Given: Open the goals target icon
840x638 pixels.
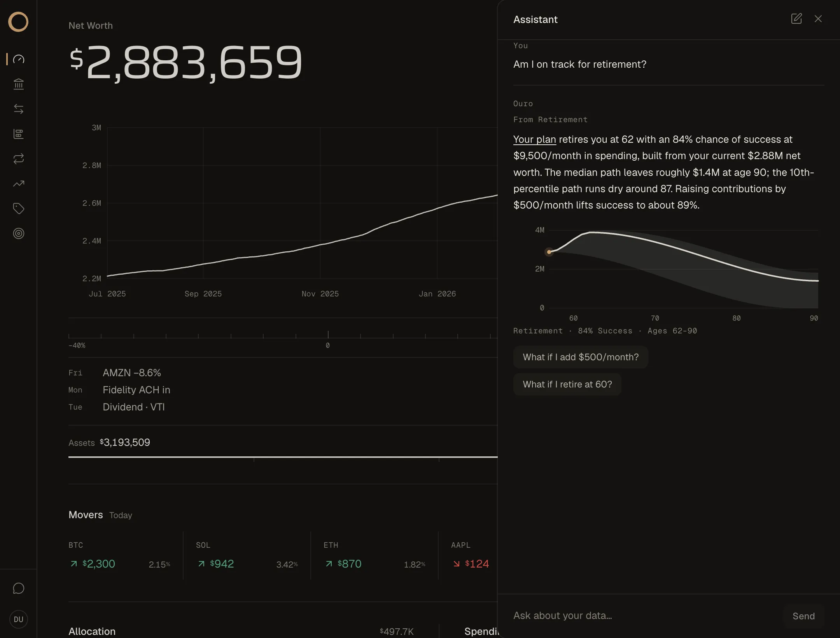Looking at the screenshot, I should coord(19,233).
